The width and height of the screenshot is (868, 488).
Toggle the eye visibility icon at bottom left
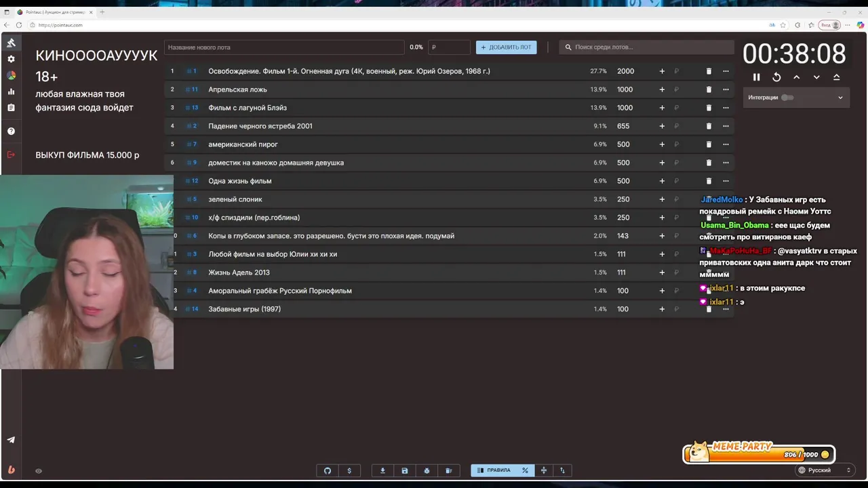39,471
